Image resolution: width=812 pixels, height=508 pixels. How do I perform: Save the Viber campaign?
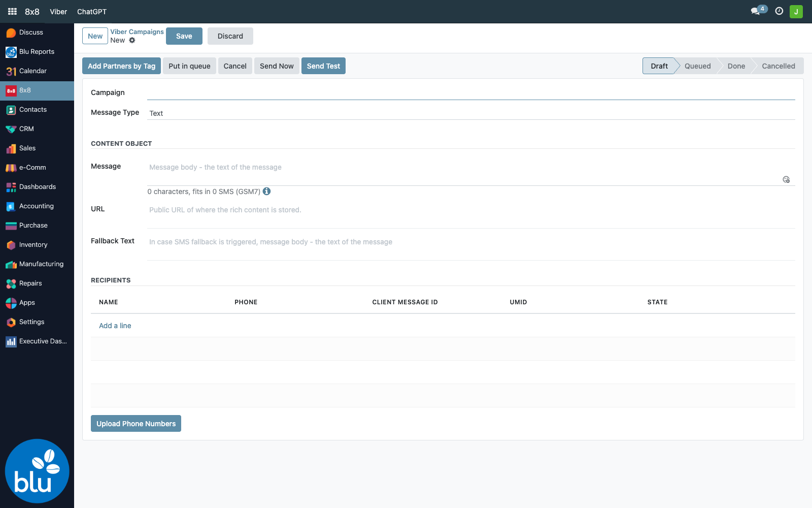click(x=184, y=36)
